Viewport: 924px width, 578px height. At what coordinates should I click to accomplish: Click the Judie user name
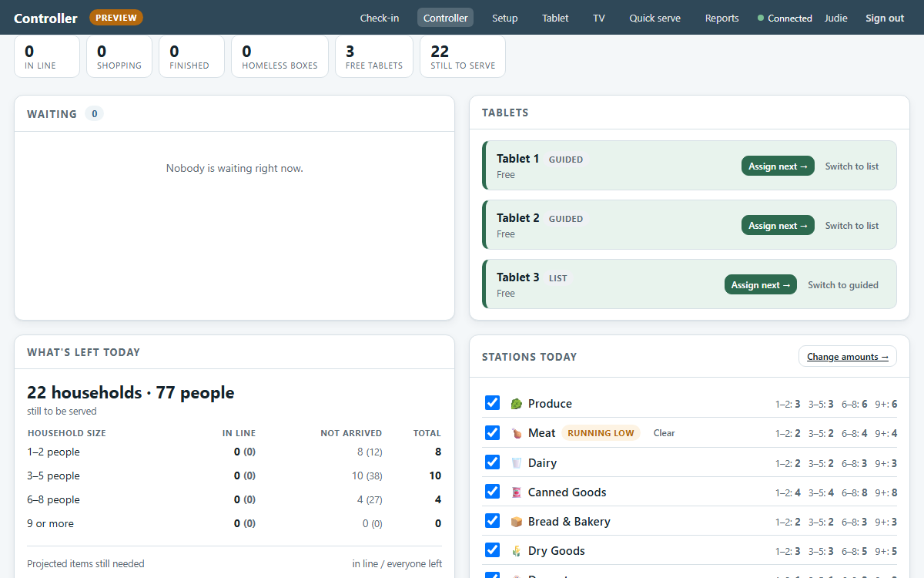836,18
